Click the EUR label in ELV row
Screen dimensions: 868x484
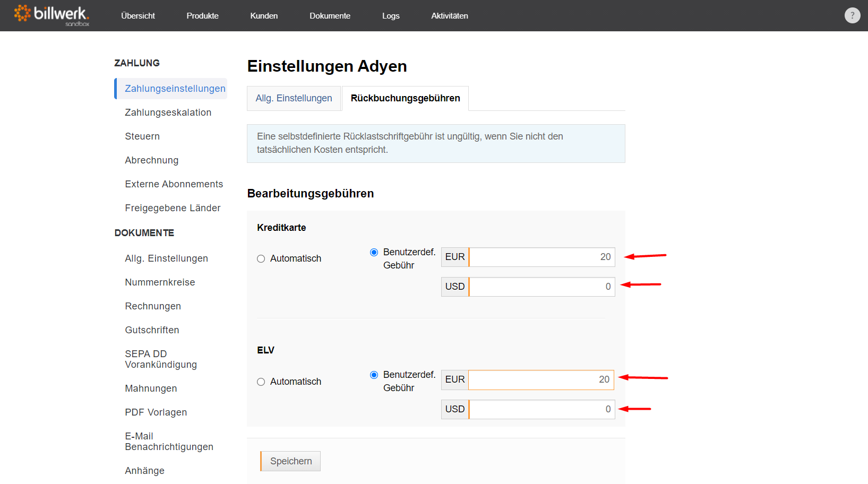click(455, 379)
